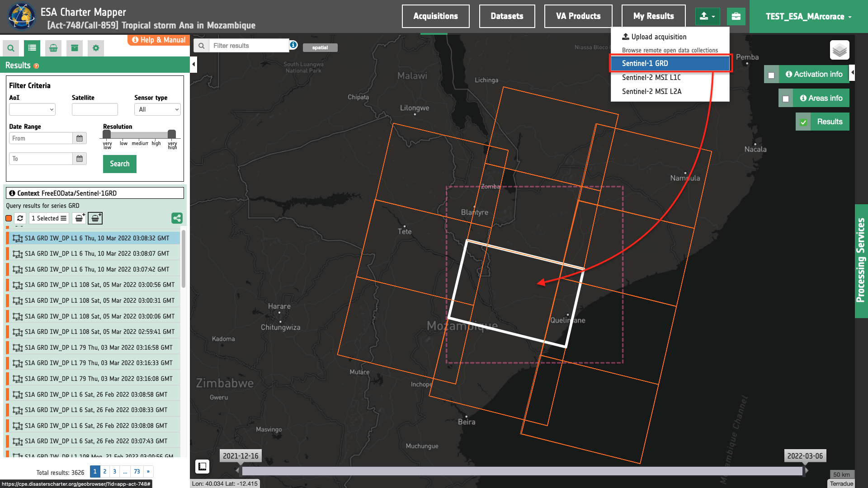Image resolution: width=868 pixels, height=488 pixels.
Task: Select result Thu, 03 Mar 2022 03:16:58 GMT
Action: click(93, 347)
